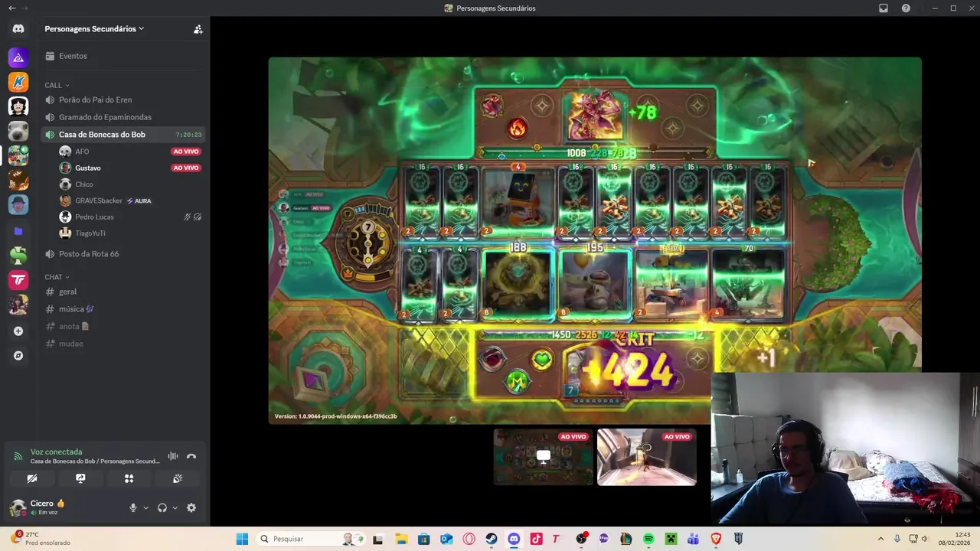This screenshot has width=980, height=551.
Task: Join Porão do Pai do Eren voice channel
Action: pos(122,99)
